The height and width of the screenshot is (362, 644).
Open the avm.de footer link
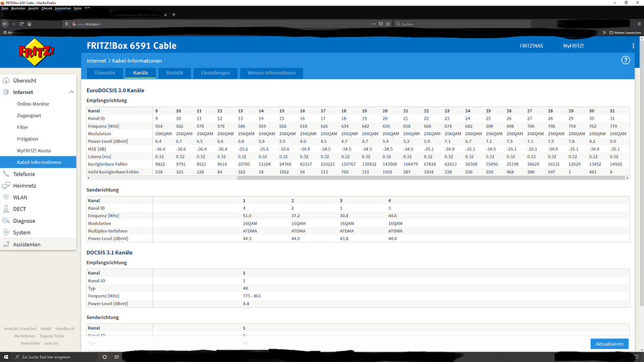51,343
